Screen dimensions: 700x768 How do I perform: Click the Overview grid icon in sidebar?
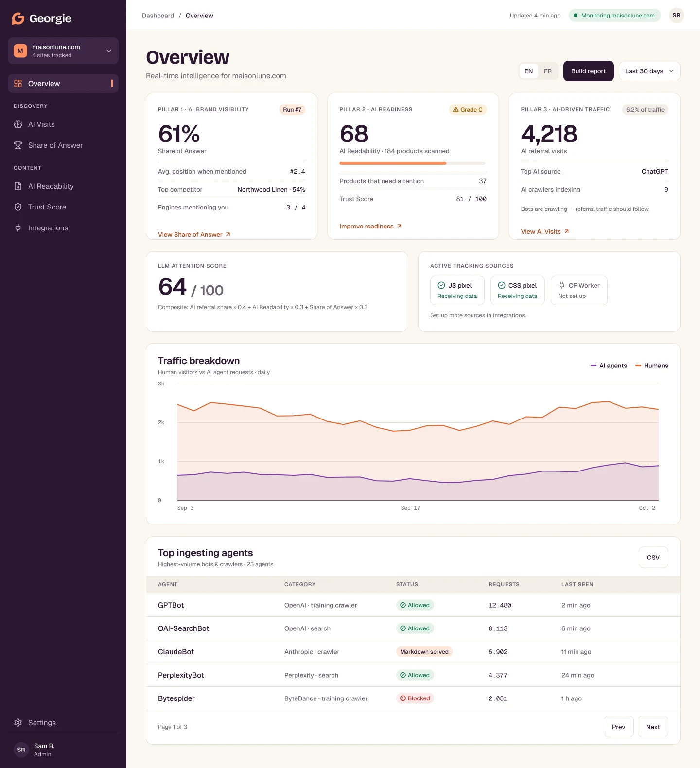click(18, 84)
